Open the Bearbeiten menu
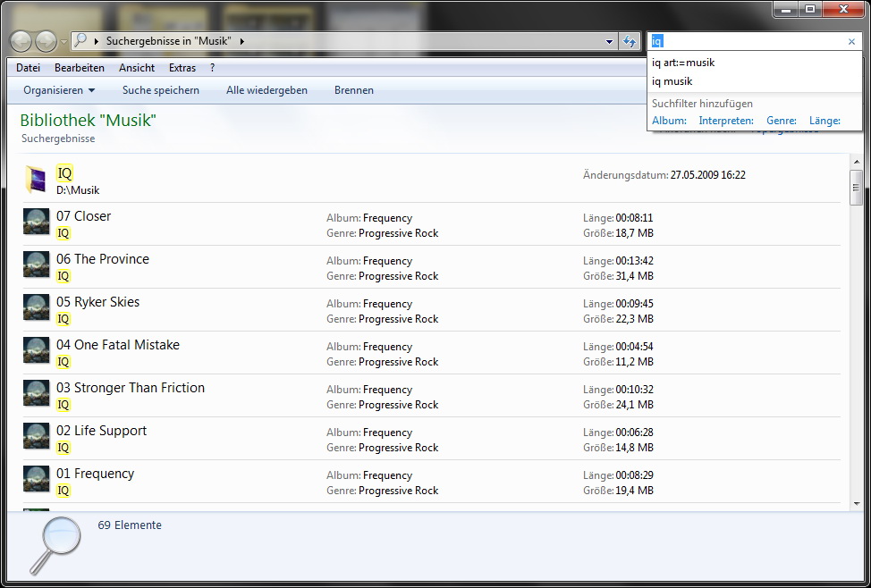Screen dimensions: 871x588 80,68
